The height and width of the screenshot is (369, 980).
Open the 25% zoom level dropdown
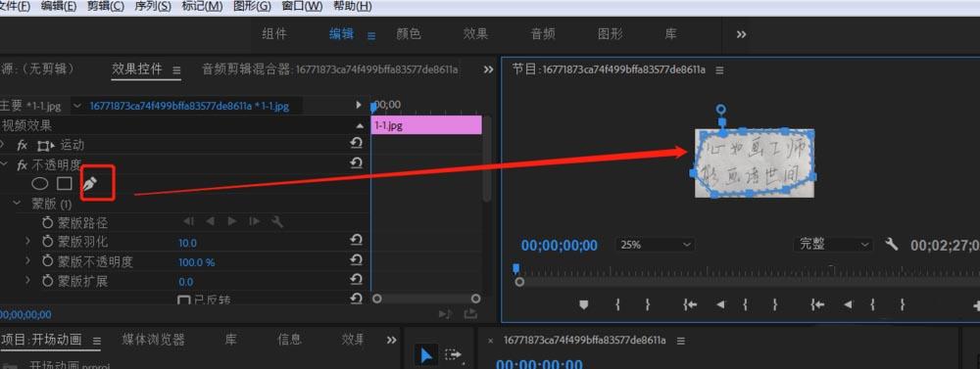[x=655, y=245]
